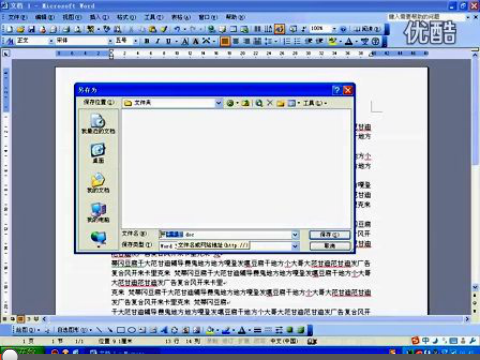Click the Font Color A button in the Formatting toolbar
This screenshot has width=480, height=360.
[349, 41]
